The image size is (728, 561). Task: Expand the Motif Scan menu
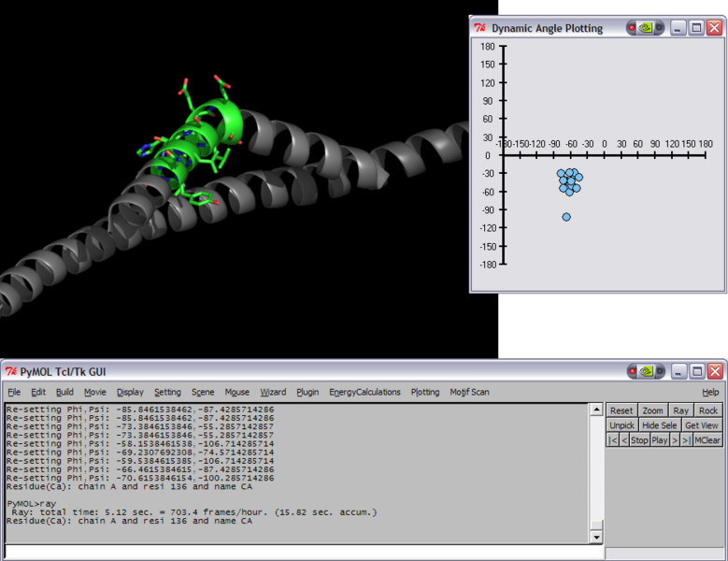(469, 392)
